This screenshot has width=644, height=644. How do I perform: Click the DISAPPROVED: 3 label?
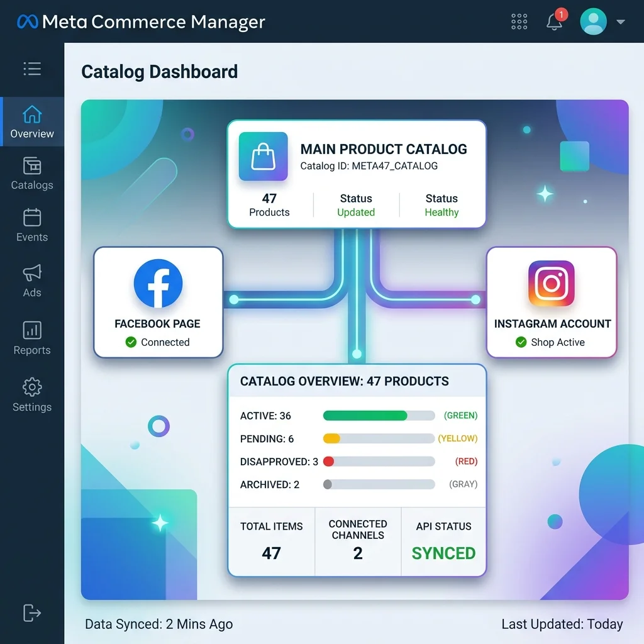[x=279, y=462]
